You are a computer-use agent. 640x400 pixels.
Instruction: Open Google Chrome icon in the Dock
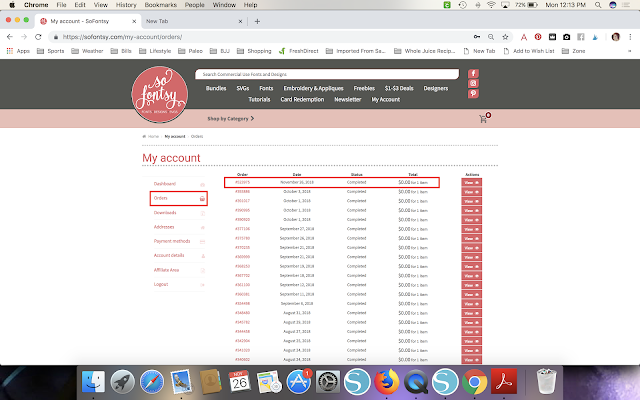474,382
